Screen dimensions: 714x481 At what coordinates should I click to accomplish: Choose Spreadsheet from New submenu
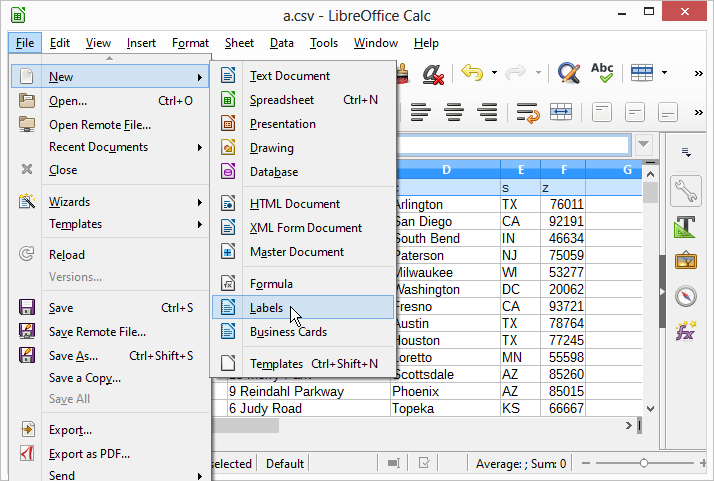coord(303,100)
